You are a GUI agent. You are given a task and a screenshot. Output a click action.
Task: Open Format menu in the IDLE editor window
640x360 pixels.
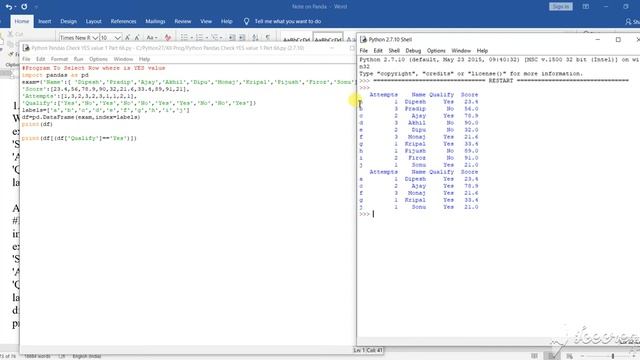(x=59, y=59)
